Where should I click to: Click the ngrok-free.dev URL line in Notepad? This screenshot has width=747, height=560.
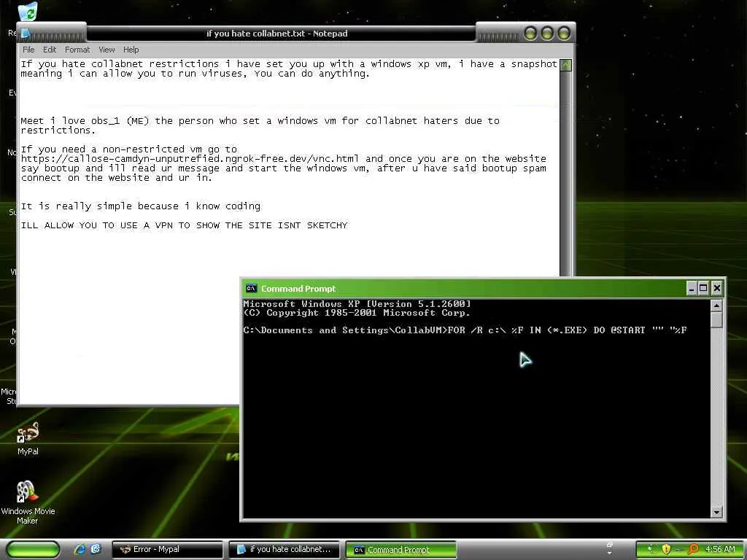(x=284, y=158)
